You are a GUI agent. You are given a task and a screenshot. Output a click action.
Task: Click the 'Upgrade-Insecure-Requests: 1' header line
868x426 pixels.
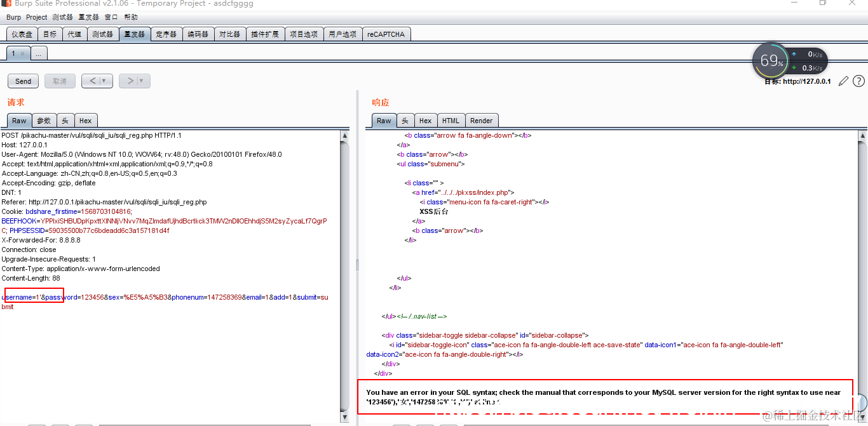48,259
